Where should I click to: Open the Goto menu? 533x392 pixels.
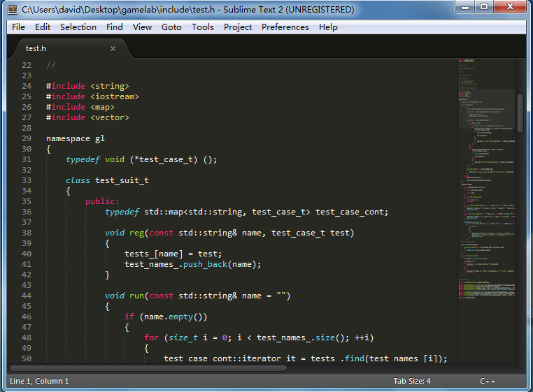pos(171,27)
